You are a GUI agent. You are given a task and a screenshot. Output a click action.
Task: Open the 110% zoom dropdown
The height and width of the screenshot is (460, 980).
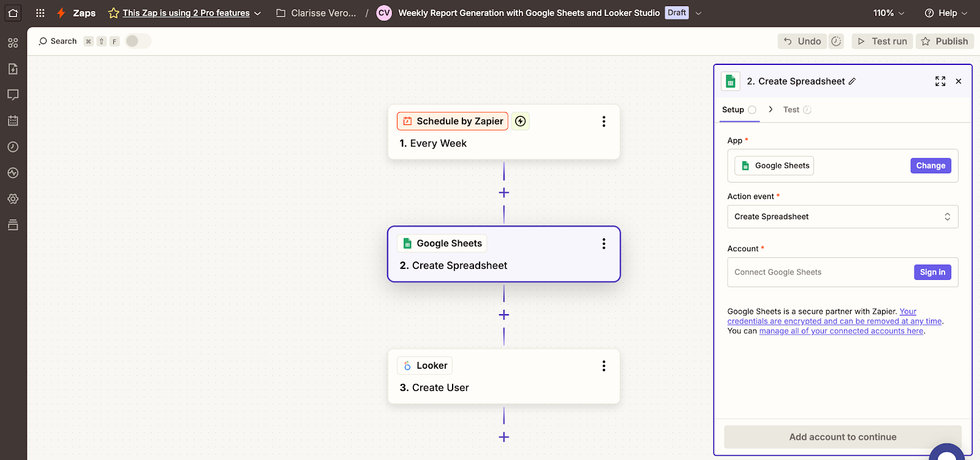click(889, 13)
